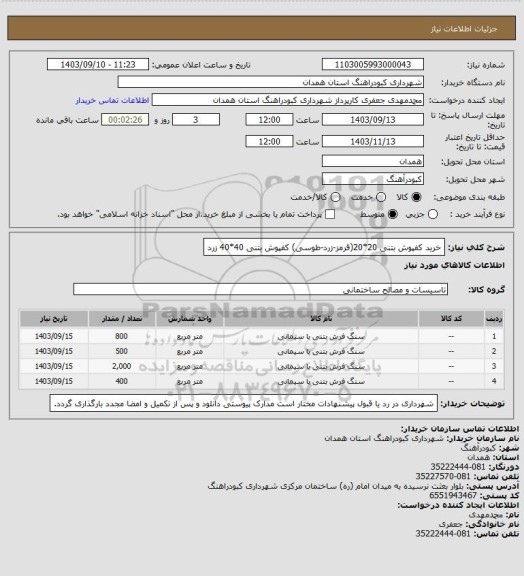This screenshot has width=524, height=576.
Task: Click the fax number 35222444-081 under دورنگار
Action: click(x=458, y=467)
